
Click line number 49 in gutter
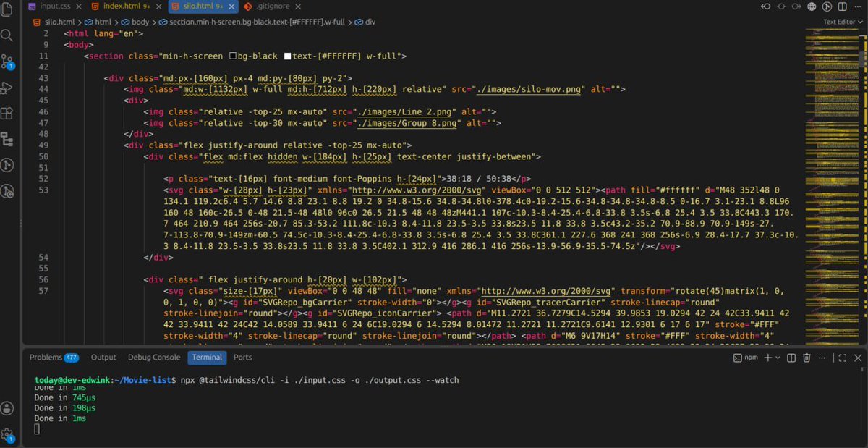pos(44,145)
